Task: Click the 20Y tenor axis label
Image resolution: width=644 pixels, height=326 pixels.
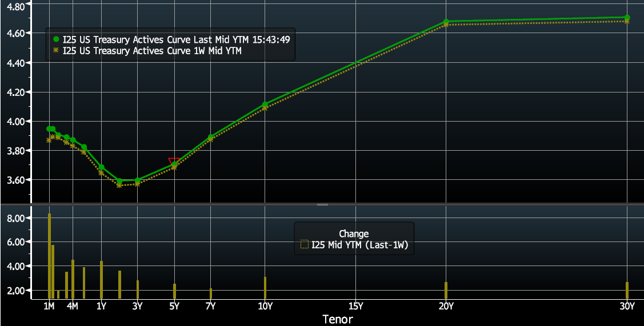Action: coord(446,306)
